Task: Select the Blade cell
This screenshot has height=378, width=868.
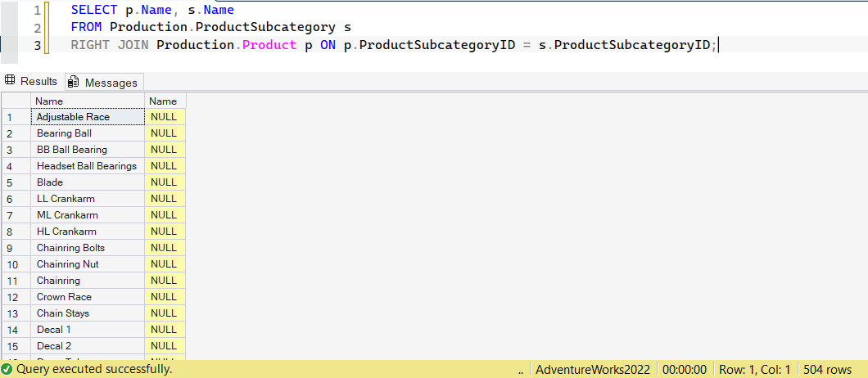Action: point(88,182)
